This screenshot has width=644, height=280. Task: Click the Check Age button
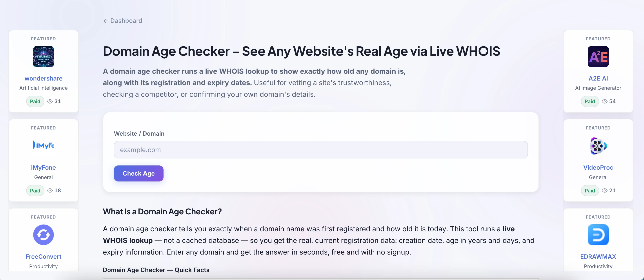138,173
